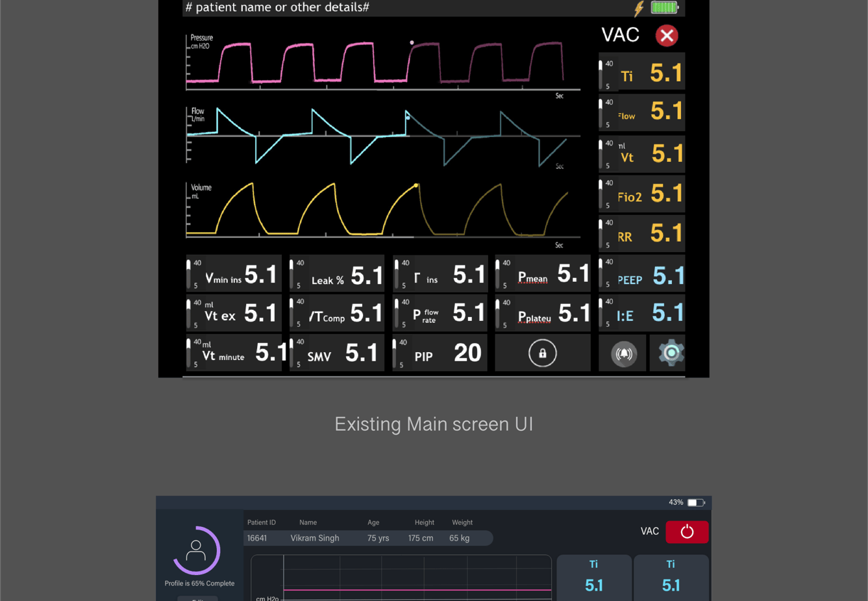The height and width of the screenshot is (601, 868).
Task: Click the range bar on the RR tile
Action: tap(601, 234)
